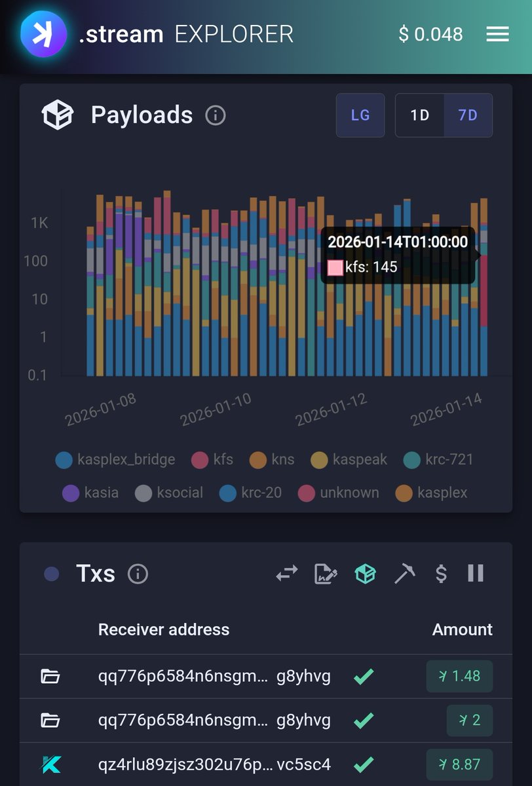Toggle kasia legend entry
The width and height of the screenshot is (532, 786).
coord(90,493)
